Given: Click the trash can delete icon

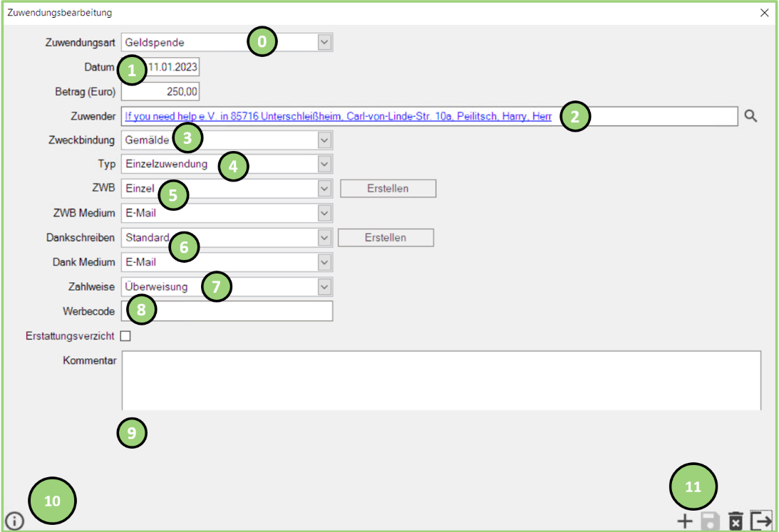Looking at the screenshot, I should (x=736, y=521).
